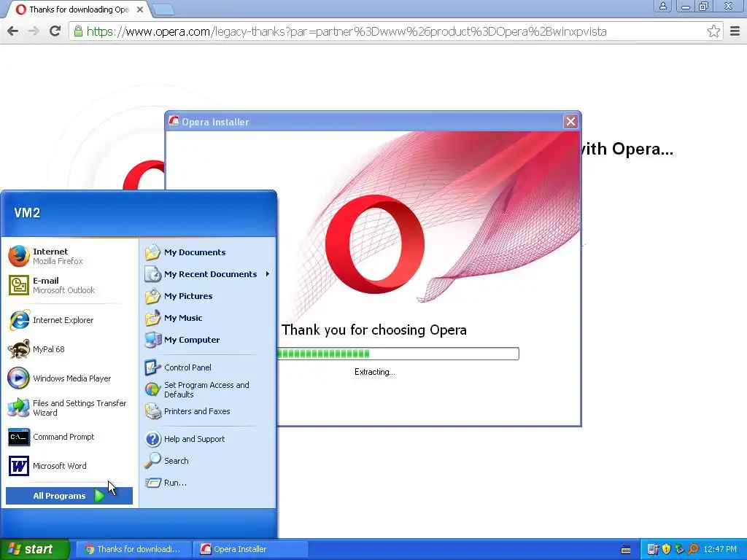Reload the Opera thanks page
The height and width of the screenshot is (560, 747).
55,31
